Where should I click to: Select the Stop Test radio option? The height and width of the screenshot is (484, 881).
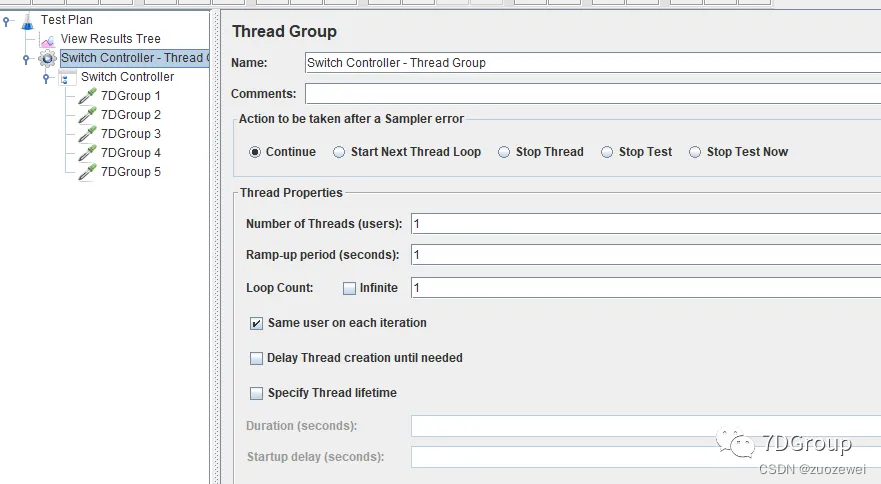[x=607, y=152]
